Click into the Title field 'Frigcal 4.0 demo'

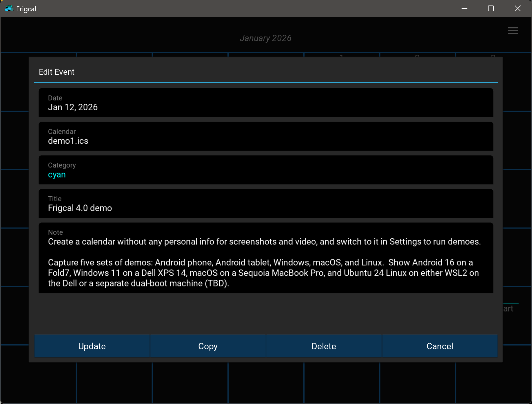coord(266,204)
